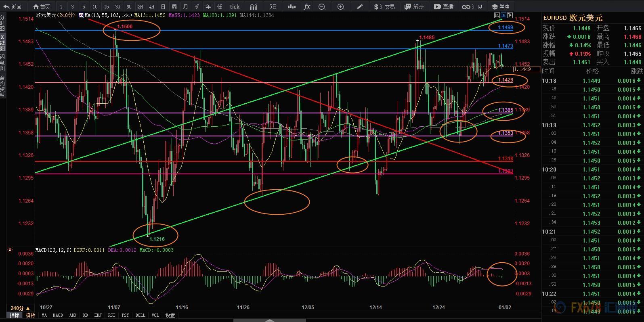The image size is (644, 322).
Task: Open 汇交易 trading button
Action: (x=384, y=6)
